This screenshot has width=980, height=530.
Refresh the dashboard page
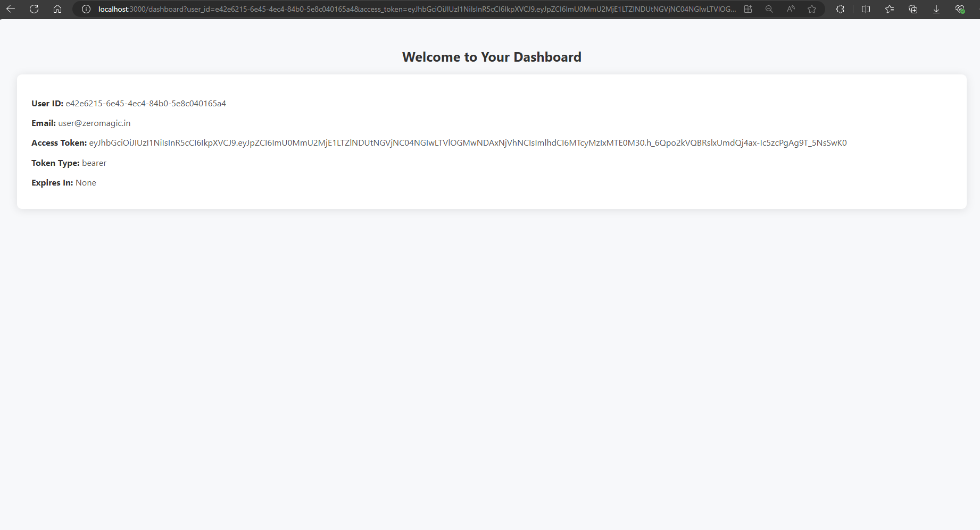click(34, 9)
